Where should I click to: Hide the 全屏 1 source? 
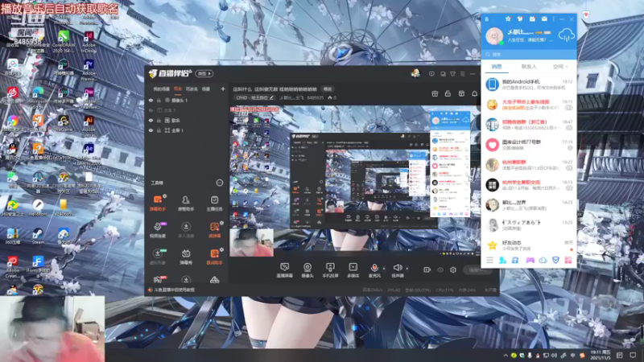tap(151, 130)
